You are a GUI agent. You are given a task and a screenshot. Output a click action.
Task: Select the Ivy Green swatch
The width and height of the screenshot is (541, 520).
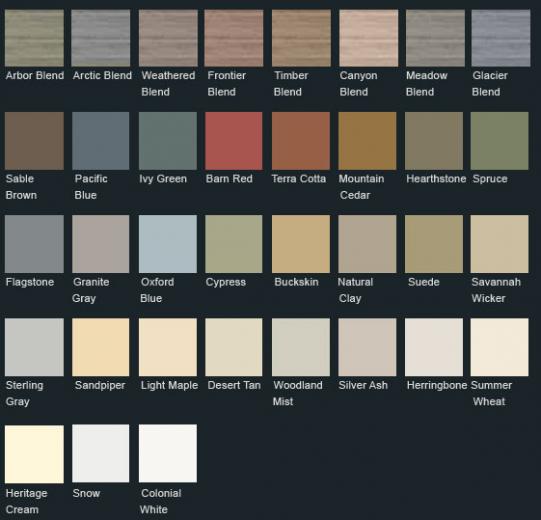(x=168, y=141)
